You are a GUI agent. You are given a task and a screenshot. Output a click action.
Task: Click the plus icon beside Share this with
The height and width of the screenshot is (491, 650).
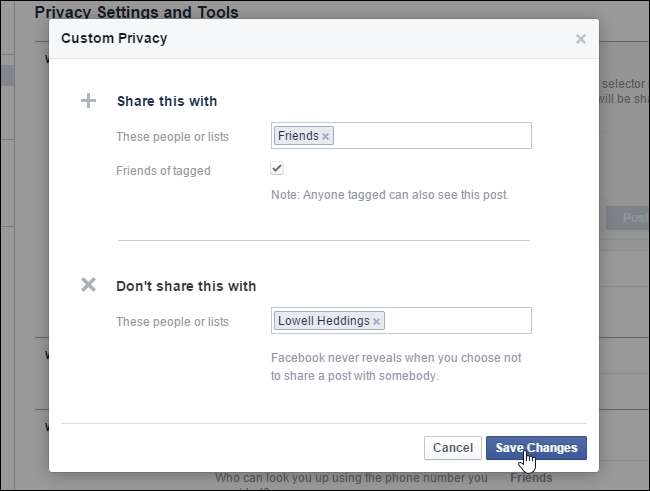pos(88,100)
